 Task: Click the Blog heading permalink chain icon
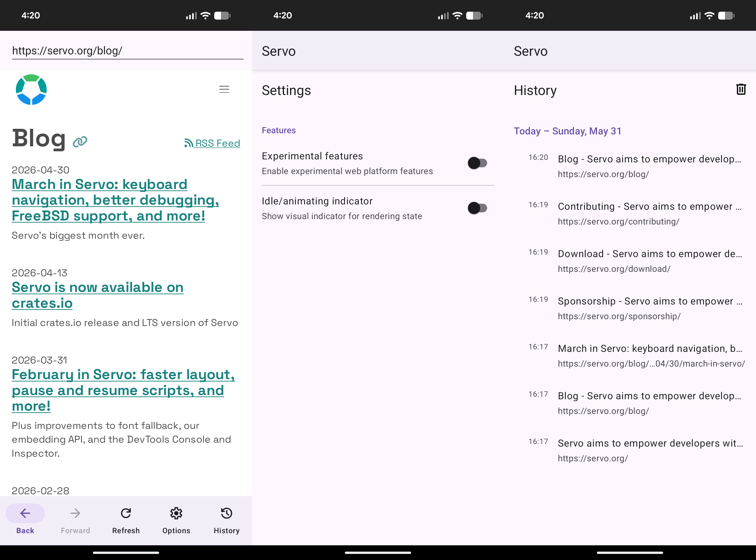[80, 141]
